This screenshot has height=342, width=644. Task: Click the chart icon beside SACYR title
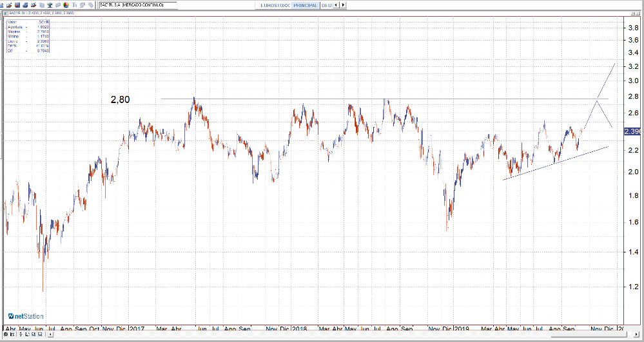(6, 12)
